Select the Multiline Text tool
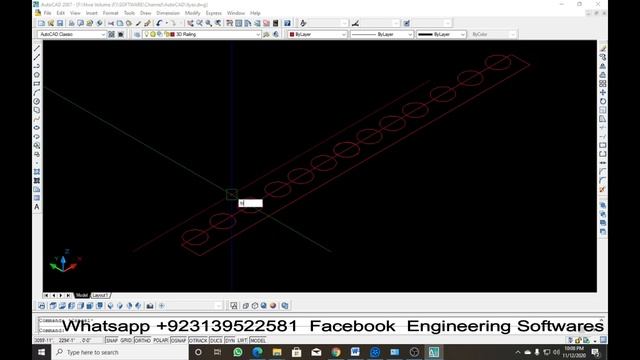 click(x=37, y=207)
